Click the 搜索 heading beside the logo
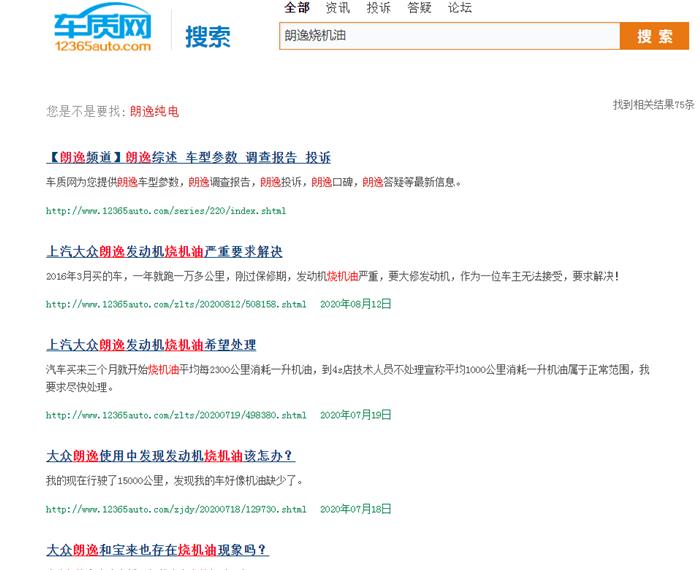 pos(208,37)
